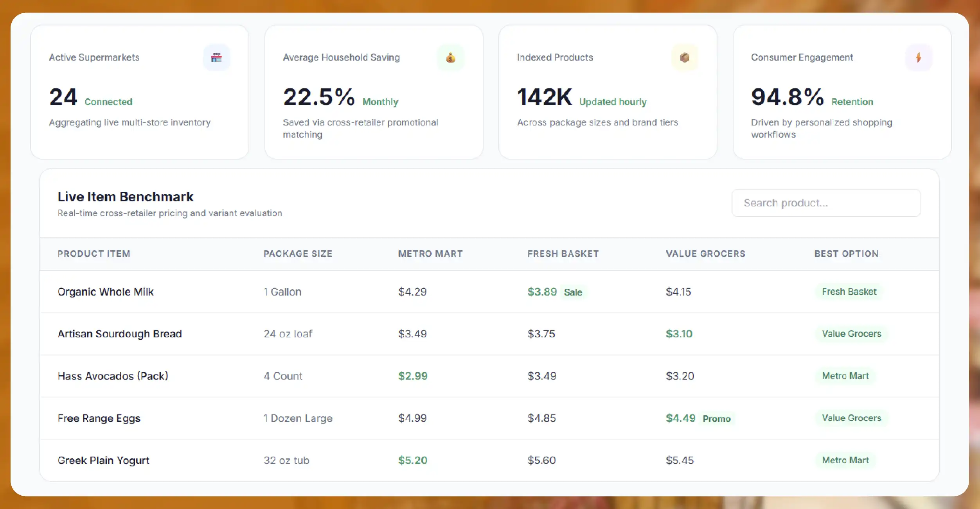The height and width of the screenshot is (509, 980).
Task: Click the Active Supermarkets store icon
Action: coord(216,57)
